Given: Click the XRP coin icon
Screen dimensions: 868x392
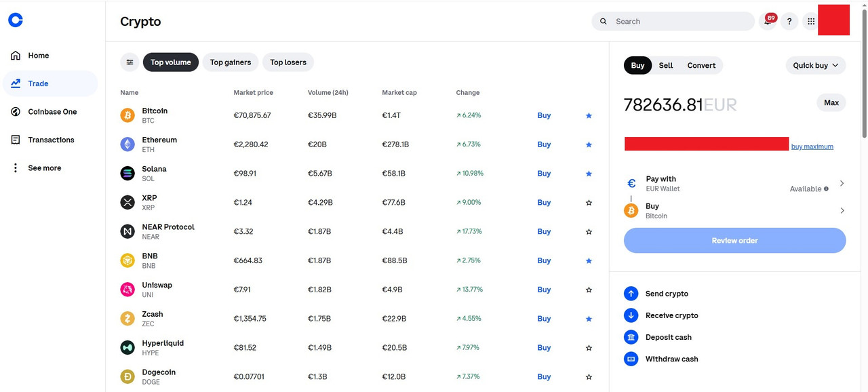Looking at the screenshot, I should (x=127, y=202).
